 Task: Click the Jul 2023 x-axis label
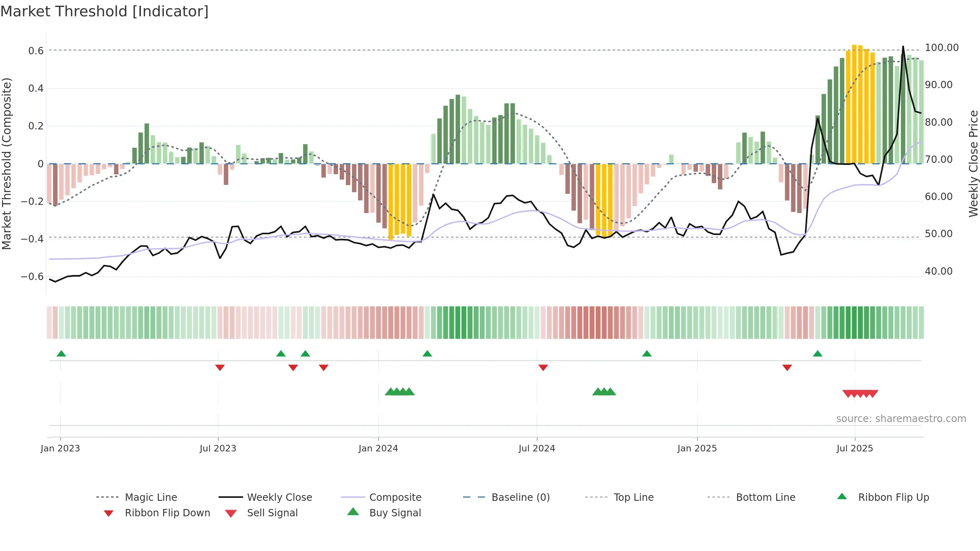[218, 449]
